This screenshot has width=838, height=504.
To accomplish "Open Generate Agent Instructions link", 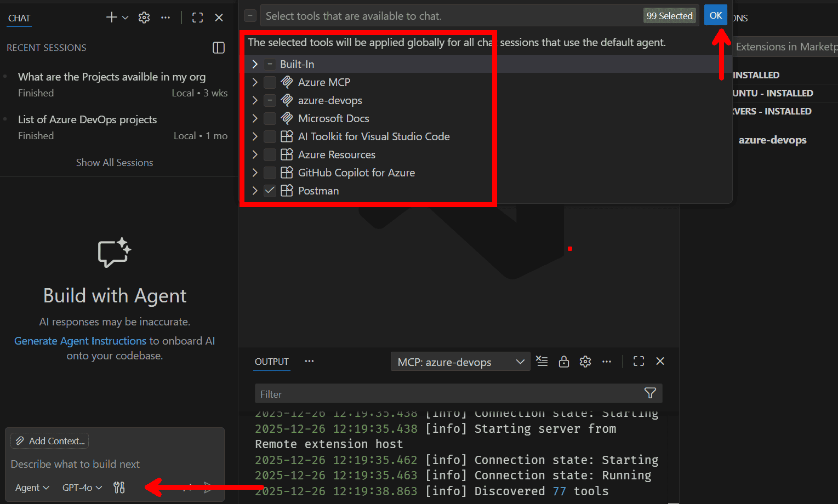I will click(79, 340).
